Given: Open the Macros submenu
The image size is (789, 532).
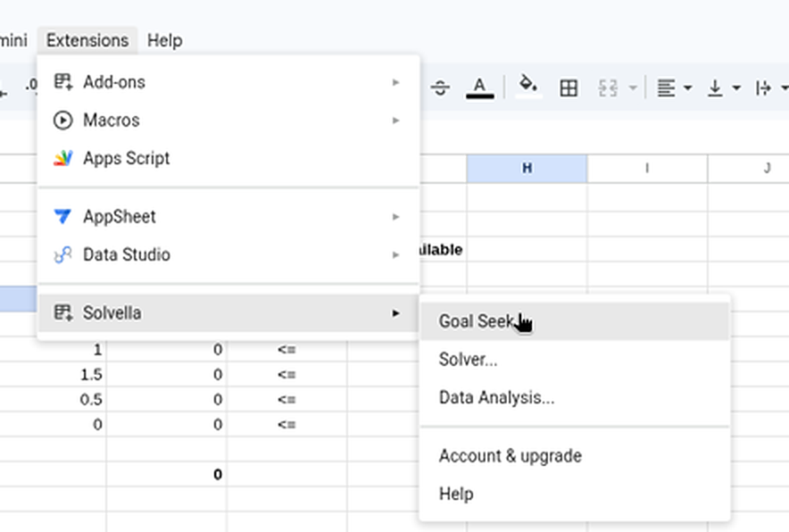Looking at the screenshot, I should coord(228,121).
